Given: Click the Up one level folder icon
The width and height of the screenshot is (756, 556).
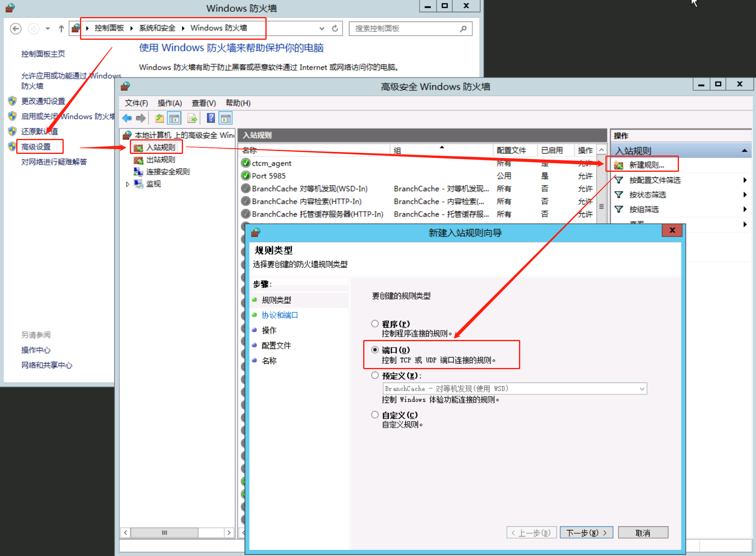Looking at the screenshot, I should [159, 119].
